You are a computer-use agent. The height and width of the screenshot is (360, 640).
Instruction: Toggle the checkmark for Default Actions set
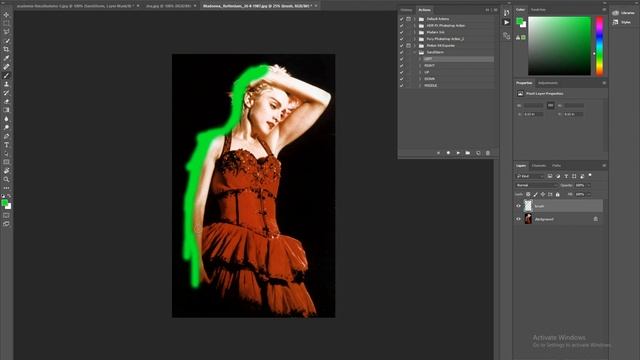pyautogui.click(x=401, y=19)
